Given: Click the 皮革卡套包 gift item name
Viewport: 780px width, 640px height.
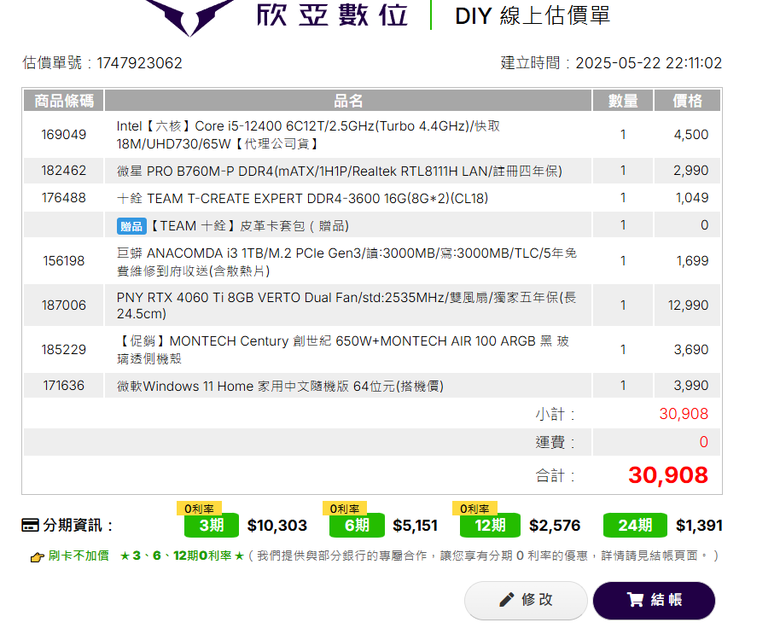Looking at the screenshot, I should point(249,226).
